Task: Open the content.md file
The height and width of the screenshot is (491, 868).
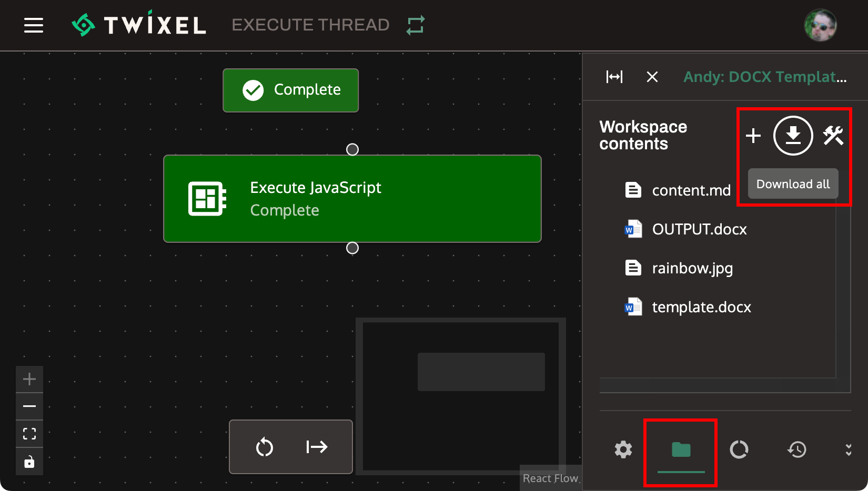Action: tap(691, 190)
